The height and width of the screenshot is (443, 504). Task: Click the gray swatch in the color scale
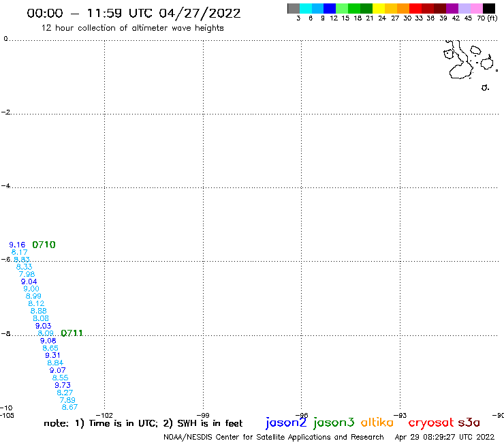[294, 8]
